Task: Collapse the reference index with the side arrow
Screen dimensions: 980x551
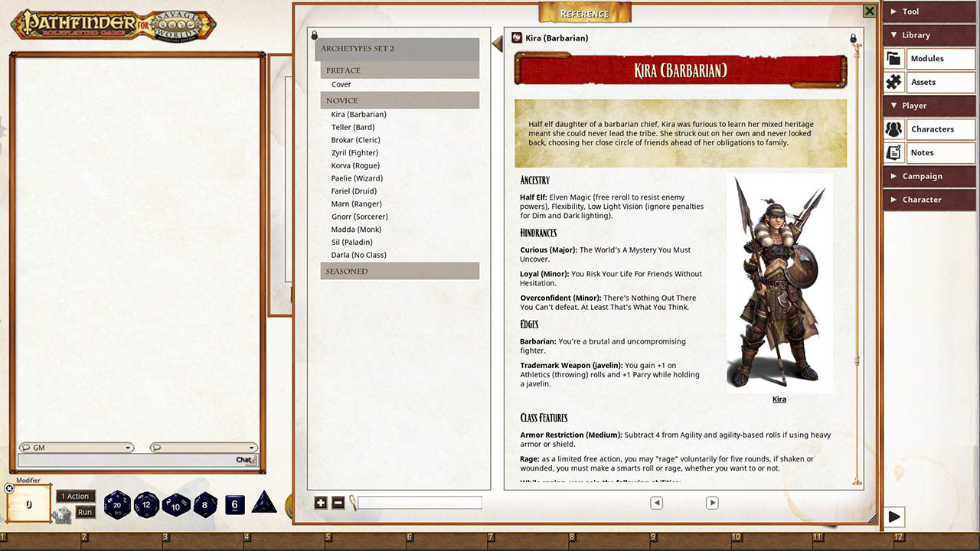Action: coord(496,44)
